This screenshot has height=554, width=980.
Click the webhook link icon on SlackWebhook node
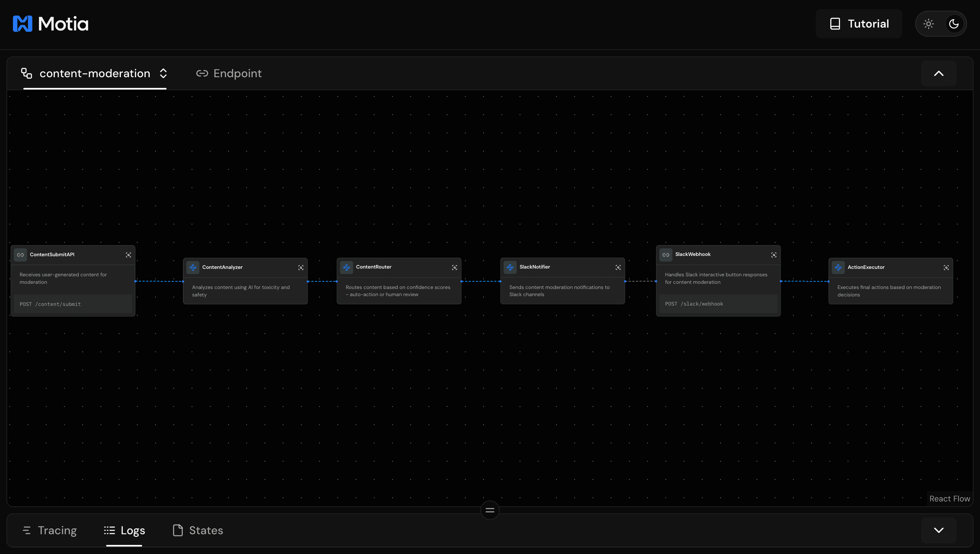(665, 255)
